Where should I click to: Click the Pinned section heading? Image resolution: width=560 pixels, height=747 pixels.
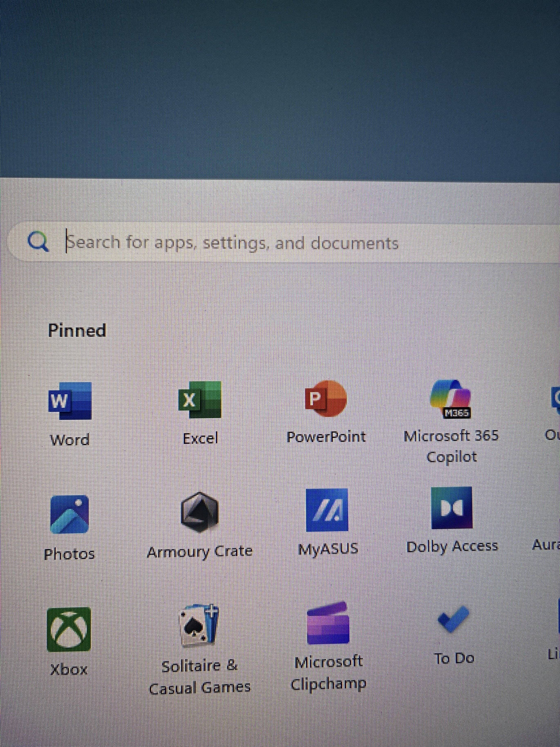click(77, 330)
